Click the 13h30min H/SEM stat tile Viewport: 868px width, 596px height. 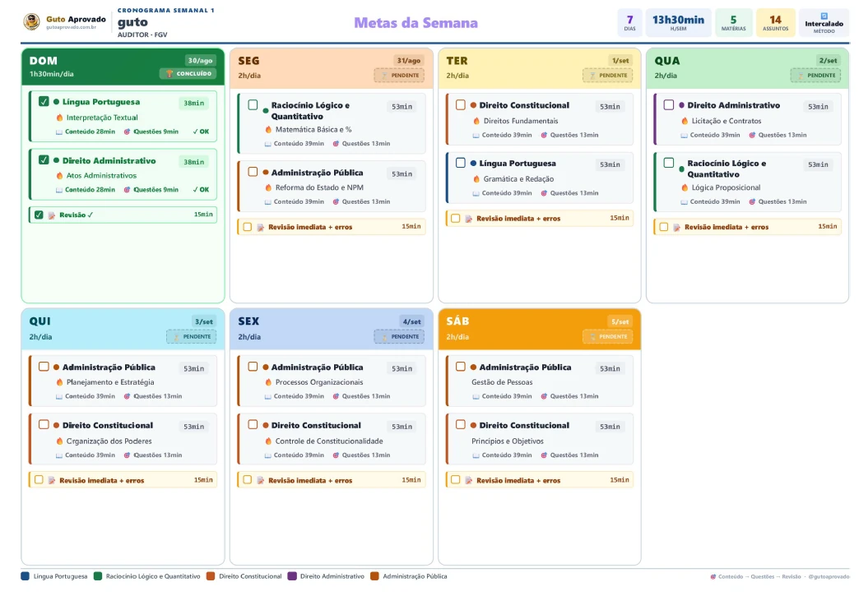click(678, 23)
